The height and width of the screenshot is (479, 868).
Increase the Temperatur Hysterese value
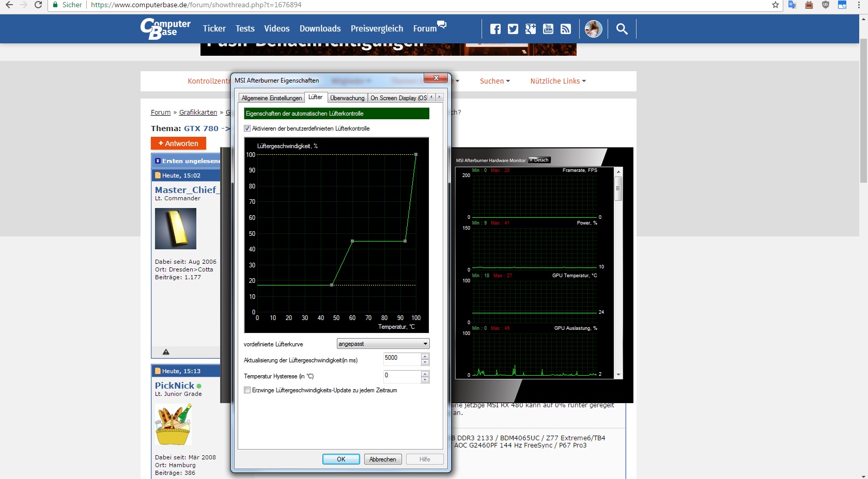pyautogui.click(x=425, y=374)
